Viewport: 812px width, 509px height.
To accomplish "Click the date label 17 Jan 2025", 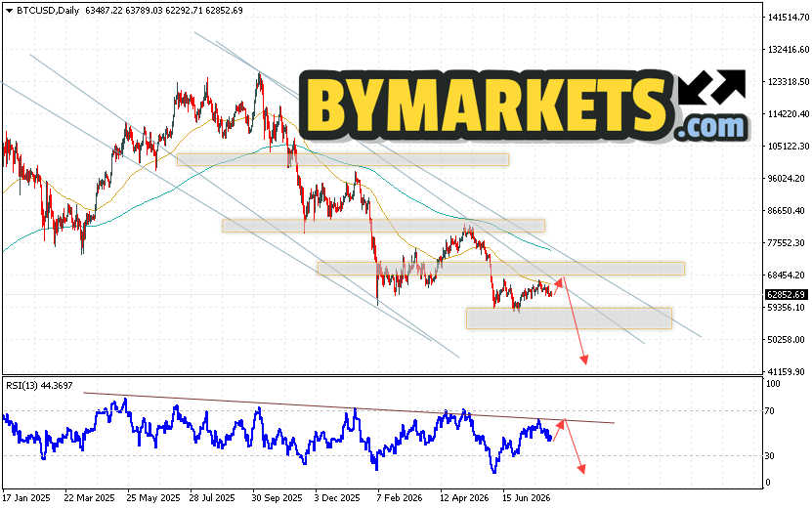I will (26, 497).
